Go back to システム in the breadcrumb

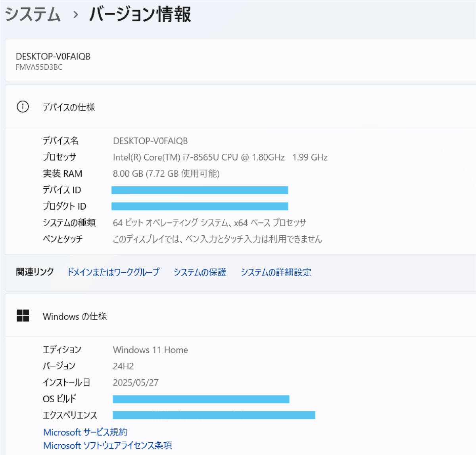click(x=33, y=15)
